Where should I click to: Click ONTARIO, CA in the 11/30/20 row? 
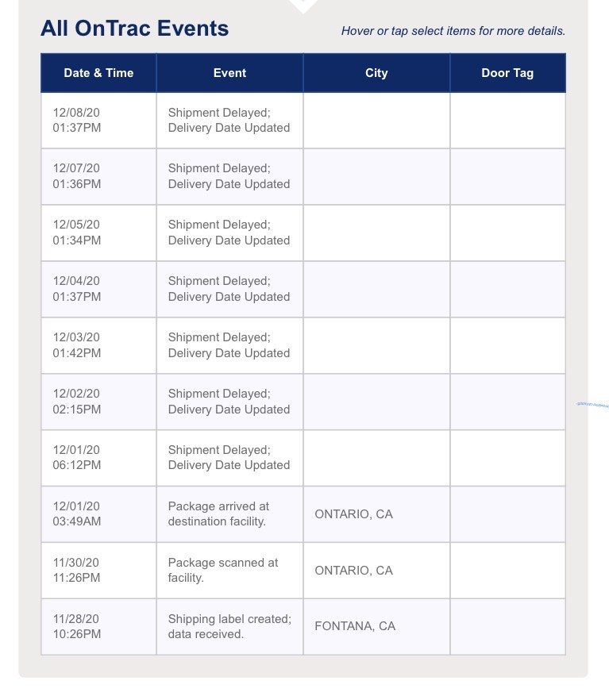tap(353, 571)
